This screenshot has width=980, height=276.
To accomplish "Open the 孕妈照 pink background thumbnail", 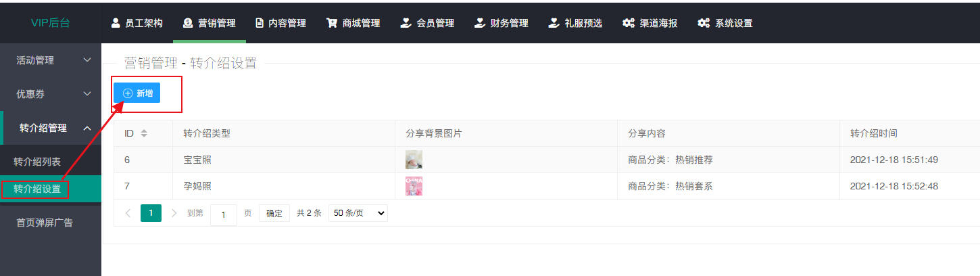I will click(414, 186).
